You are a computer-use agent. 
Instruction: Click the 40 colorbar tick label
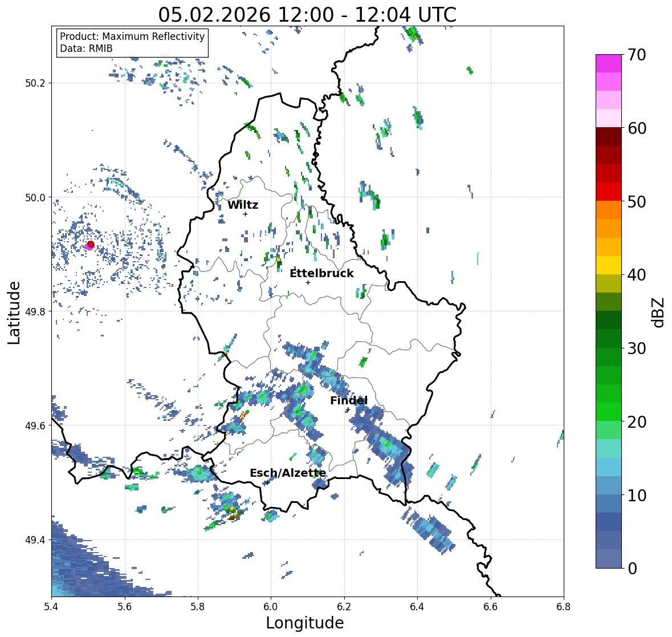637,275
